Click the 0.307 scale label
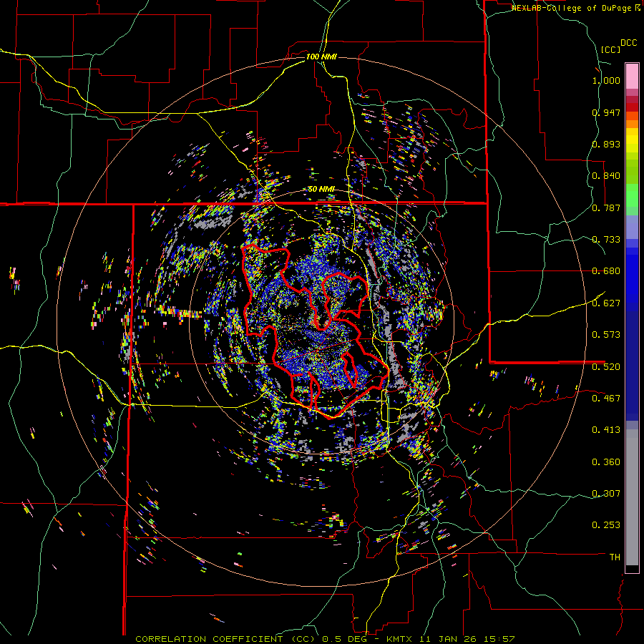 click(606, 494)
